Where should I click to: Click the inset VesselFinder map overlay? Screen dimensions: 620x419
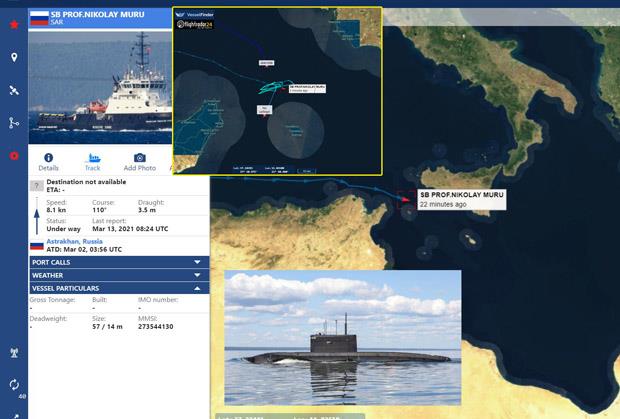click(277, 92)
